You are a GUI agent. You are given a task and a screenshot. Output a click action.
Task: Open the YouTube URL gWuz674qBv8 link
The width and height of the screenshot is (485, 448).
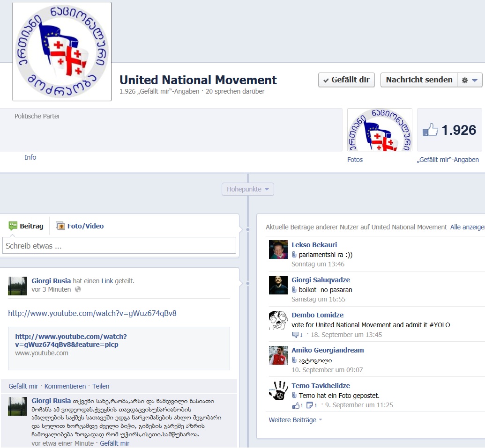[92, 313]
